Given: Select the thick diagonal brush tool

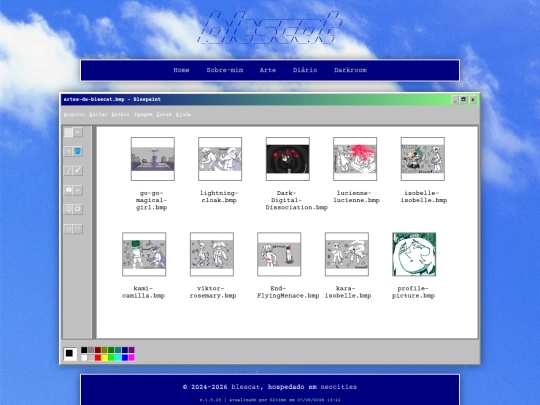Looking at the screenshot, I should [x=78, y=171].
